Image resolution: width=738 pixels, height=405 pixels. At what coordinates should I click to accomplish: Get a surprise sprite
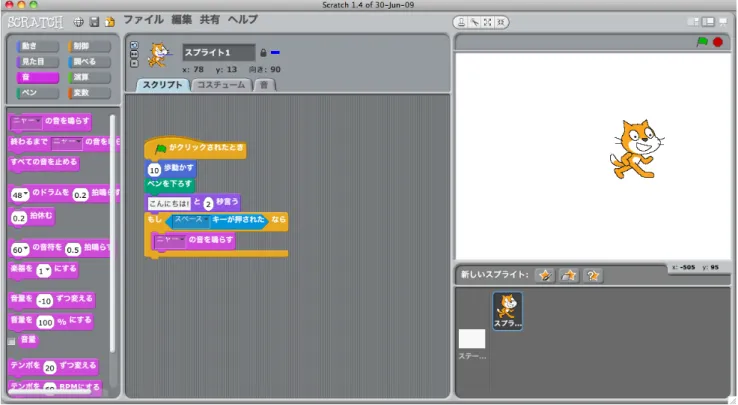[593, 275]
